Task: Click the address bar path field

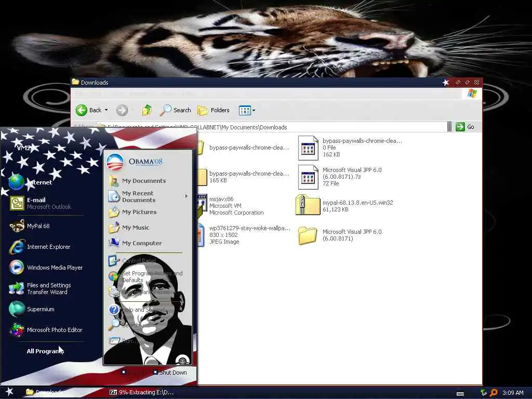Action: (271, 127)
